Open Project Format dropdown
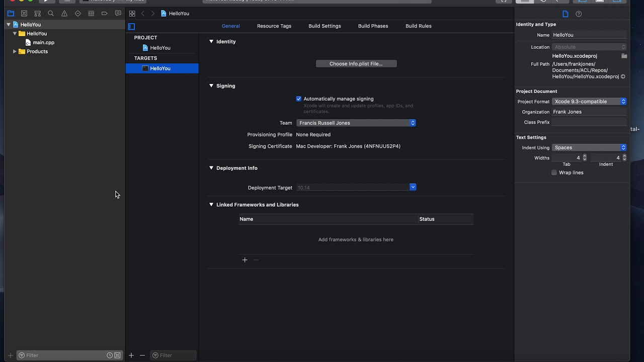The width and height of the screenshot is (644, 362). click(x=589, y=102)
